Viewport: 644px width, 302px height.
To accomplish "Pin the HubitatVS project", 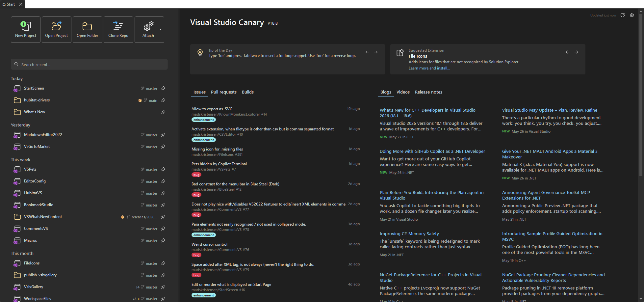I will click(x=163, y=193).
